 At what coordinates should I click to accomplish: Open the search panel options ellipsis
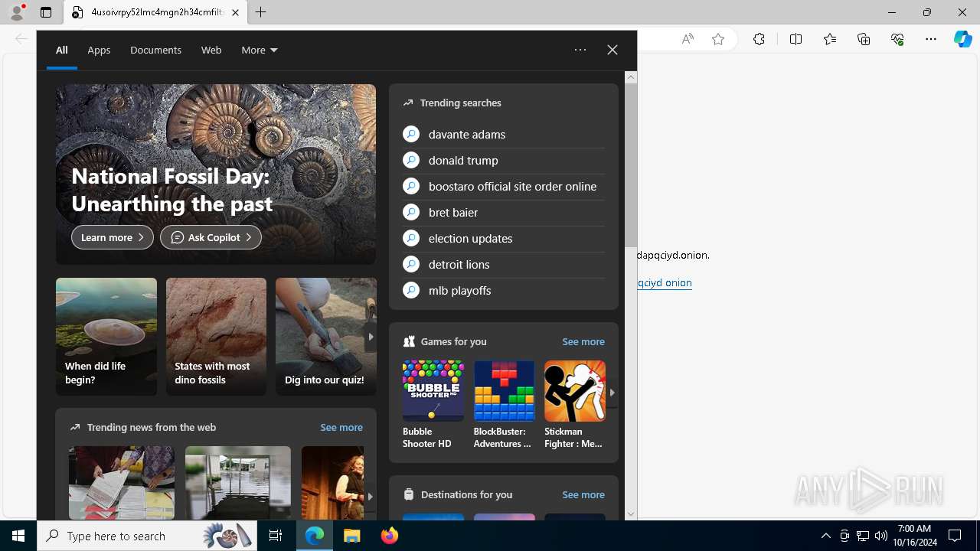580,50
